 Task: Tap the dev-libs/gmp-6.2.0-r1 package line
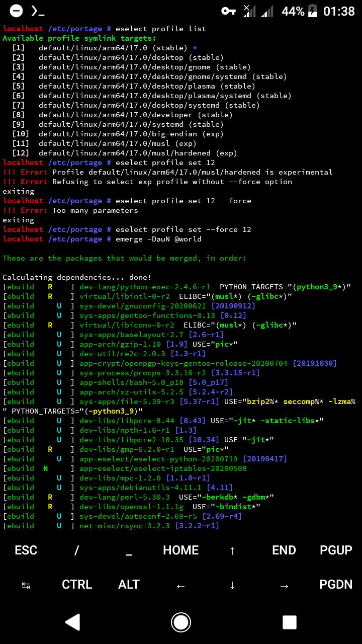[116, 449]
